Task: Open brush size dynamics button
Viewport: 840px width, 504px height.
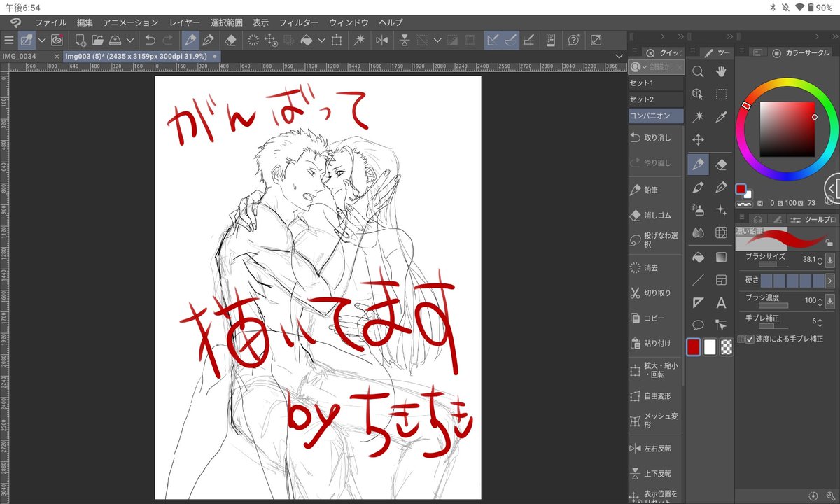Action: click(x=830, y=260)
